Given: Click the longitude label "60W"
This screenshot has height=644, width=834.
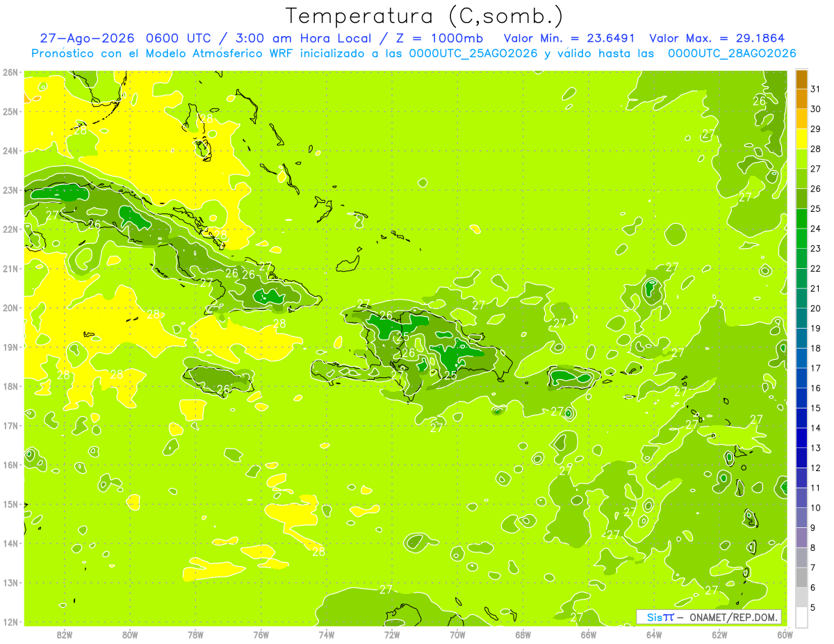Looking at the screenshot, I should (785, 634).
